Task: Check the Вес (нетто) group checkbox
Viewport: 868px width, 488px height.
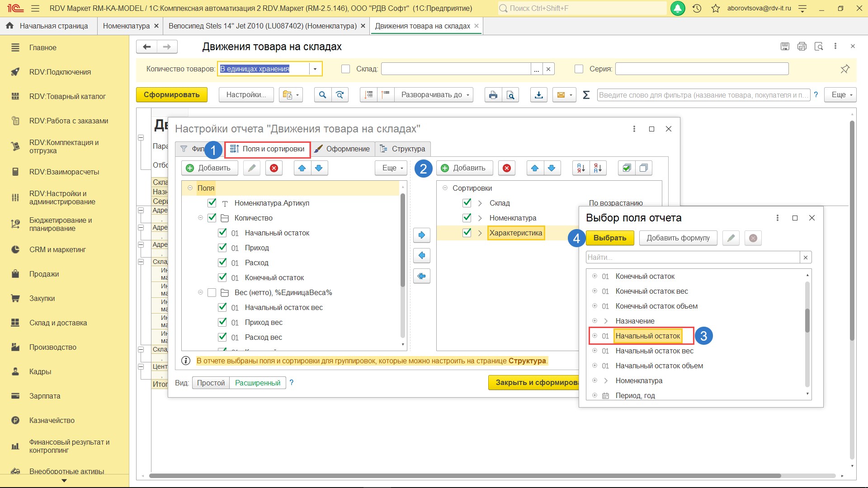Action: click(x=212, y=292)
